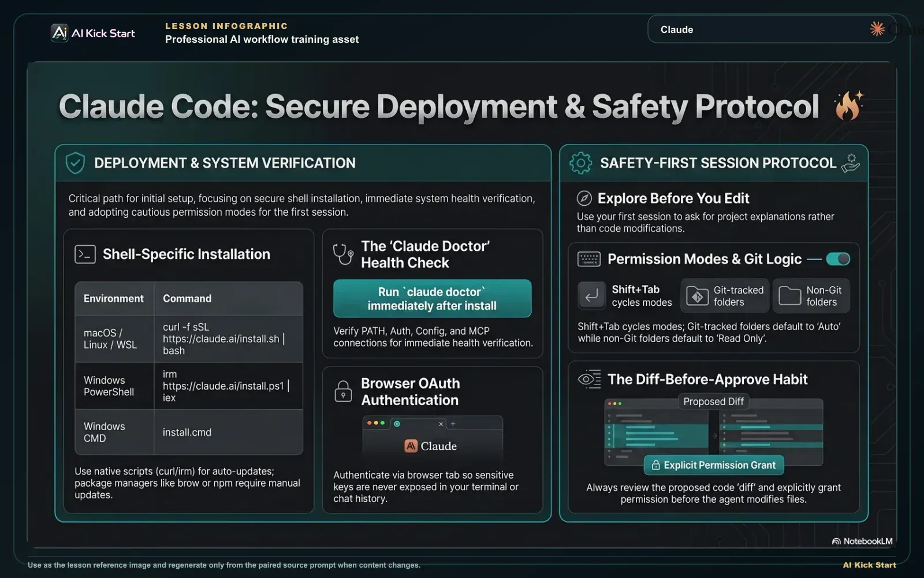924x578 pixels.
Task: Click the shield checkmark Deployment icon
Action: tap(75, 163)
